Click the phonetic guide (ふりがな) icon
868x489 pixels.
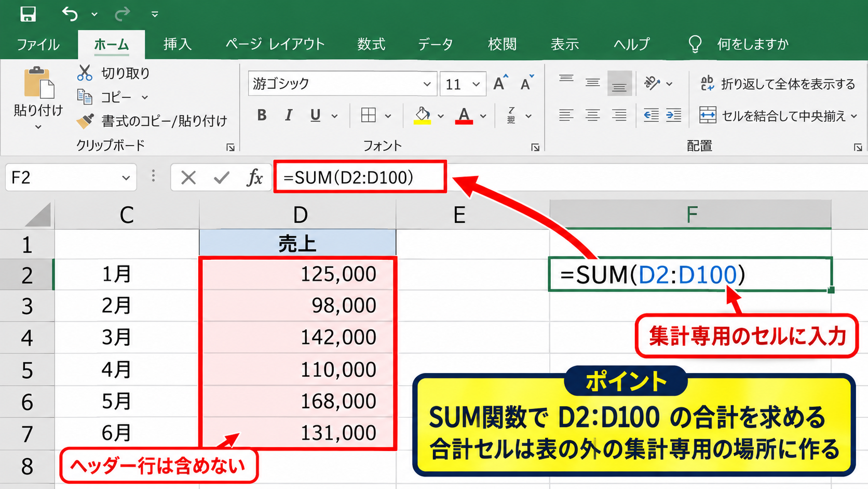[x=511, y=115]
